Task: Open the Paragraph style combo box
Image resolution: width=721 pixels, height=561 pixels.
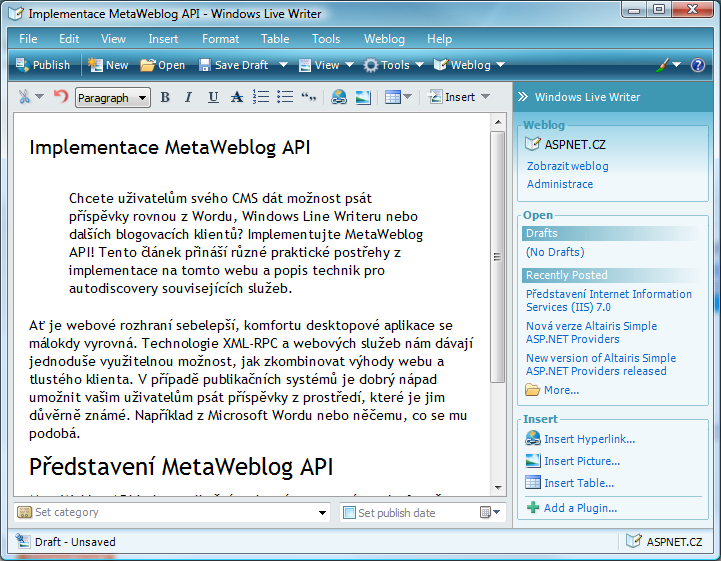Action: click(113, 97)
